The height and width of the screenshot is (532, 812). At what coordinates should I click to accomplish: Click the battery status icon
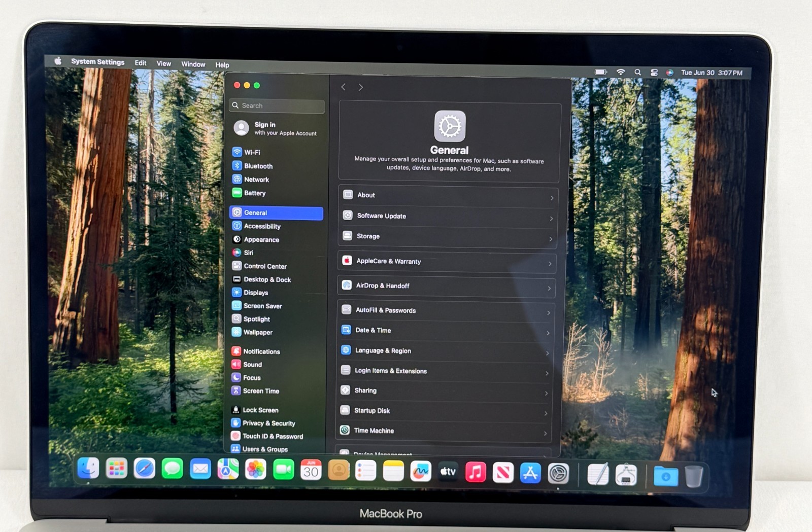pos(601,72)
